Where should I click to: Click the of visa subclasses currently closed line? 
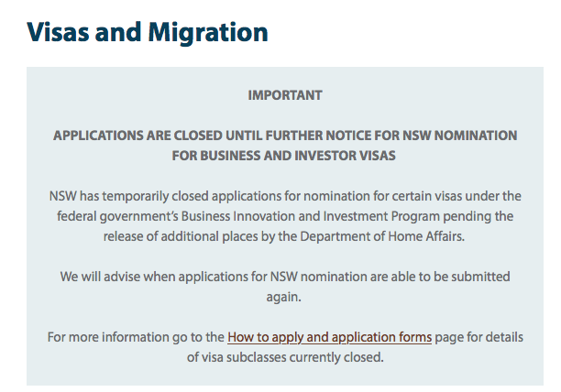(285, 357)
